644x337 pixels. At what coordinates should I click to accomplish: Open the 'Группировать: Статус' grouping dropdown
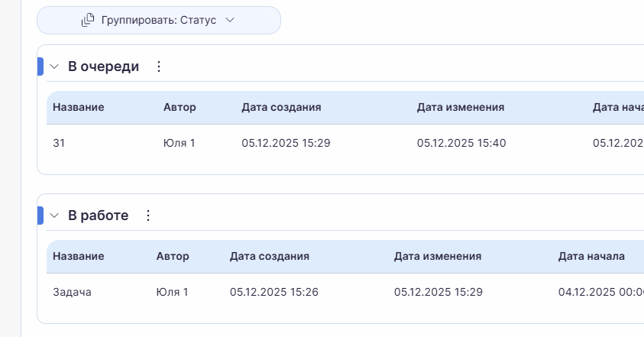(159, 21)
